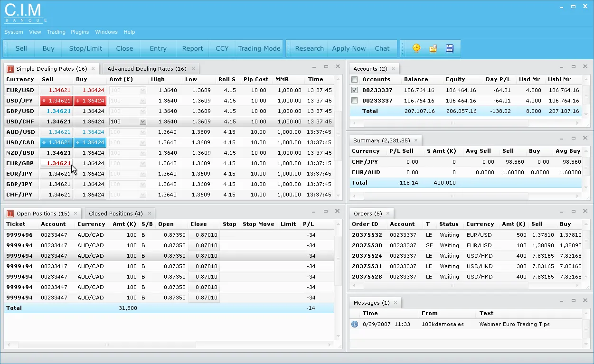Click the yellow clock icon in the toolbar
The width and height of the screenshot is (594, 364).
tap(416, 48)
